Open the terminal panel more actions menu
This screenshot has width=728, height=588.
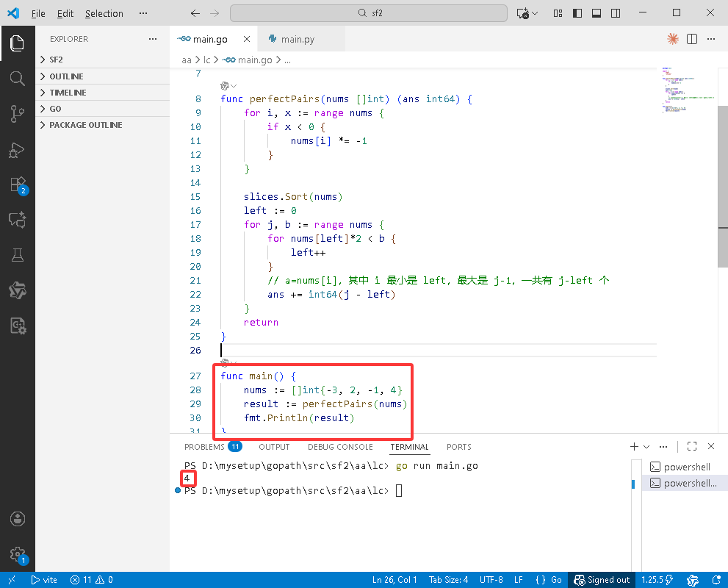663,446
